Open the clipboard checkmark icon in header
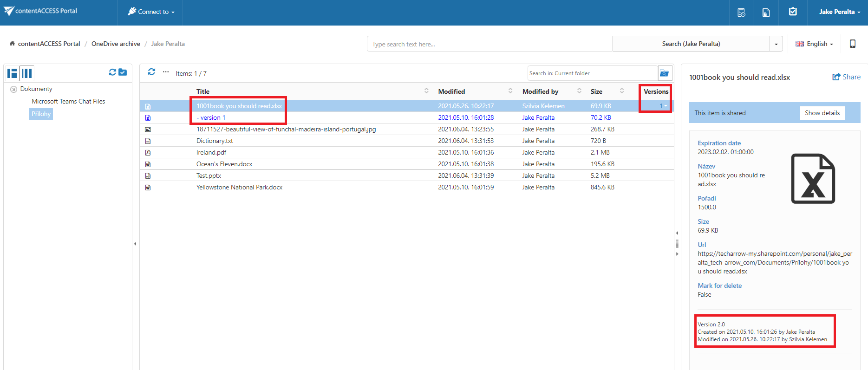Image resolution: width=868 pixels, height=370 pixels. pos(793,12)
